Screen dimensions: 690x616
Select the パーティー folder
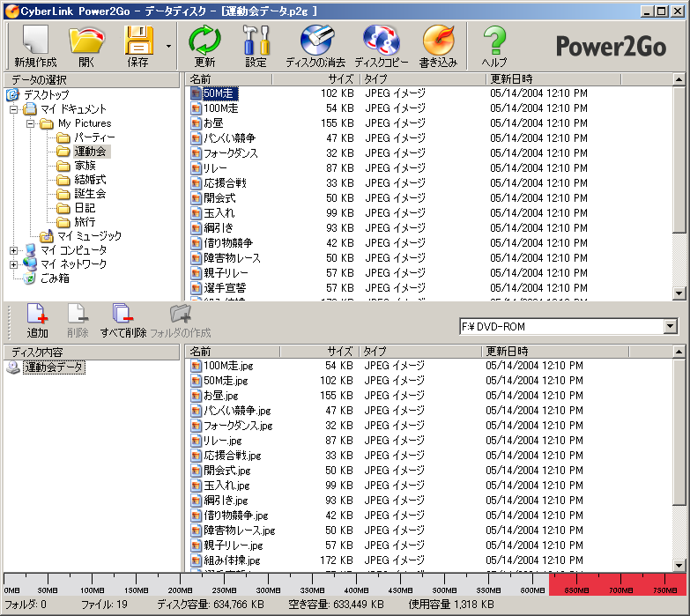tap(94, 137)
